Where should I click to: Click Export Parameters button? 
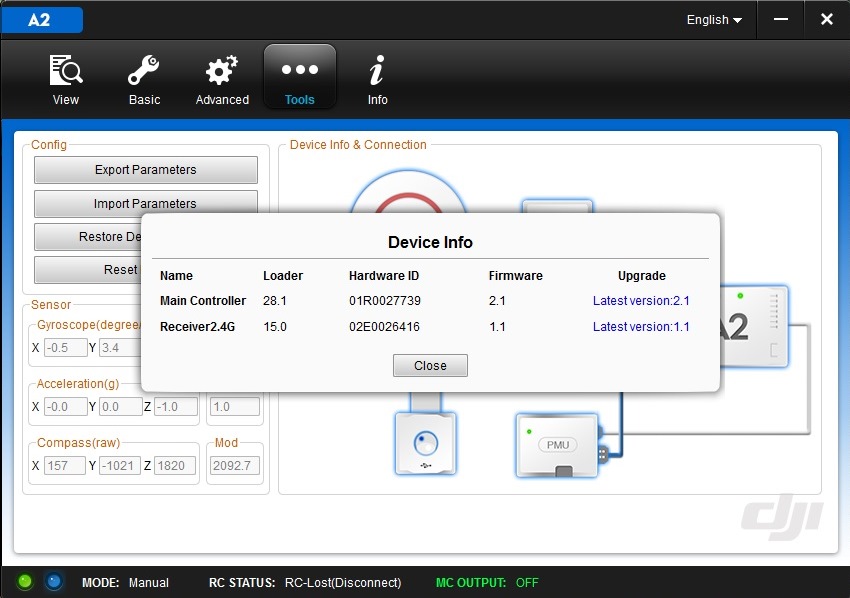click(146, 170)
